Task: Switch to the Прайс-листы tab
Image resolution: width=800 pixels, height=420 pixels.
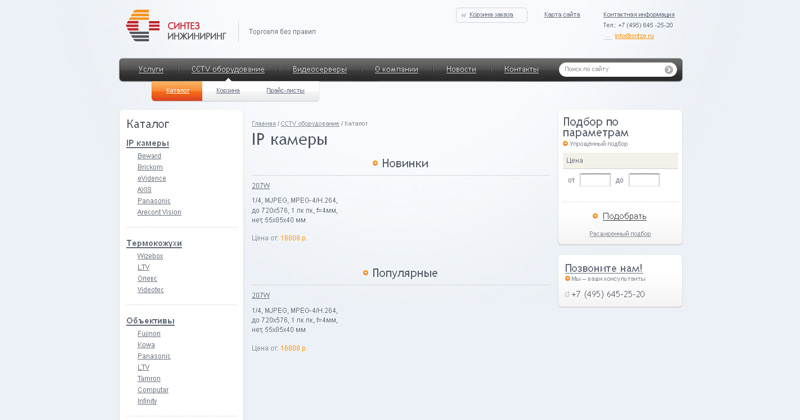Action: [x=285, y=90]
